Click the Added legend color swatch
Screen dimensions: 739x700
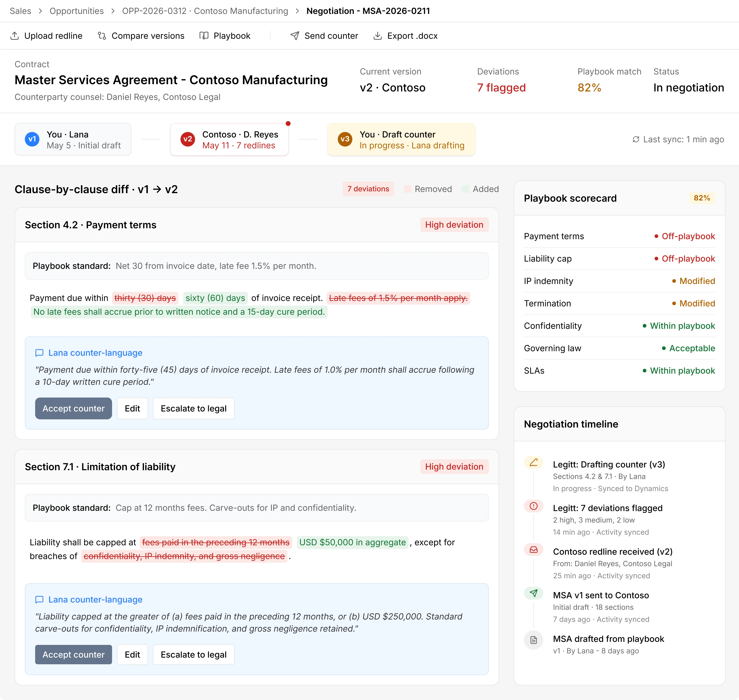point(465,189)
